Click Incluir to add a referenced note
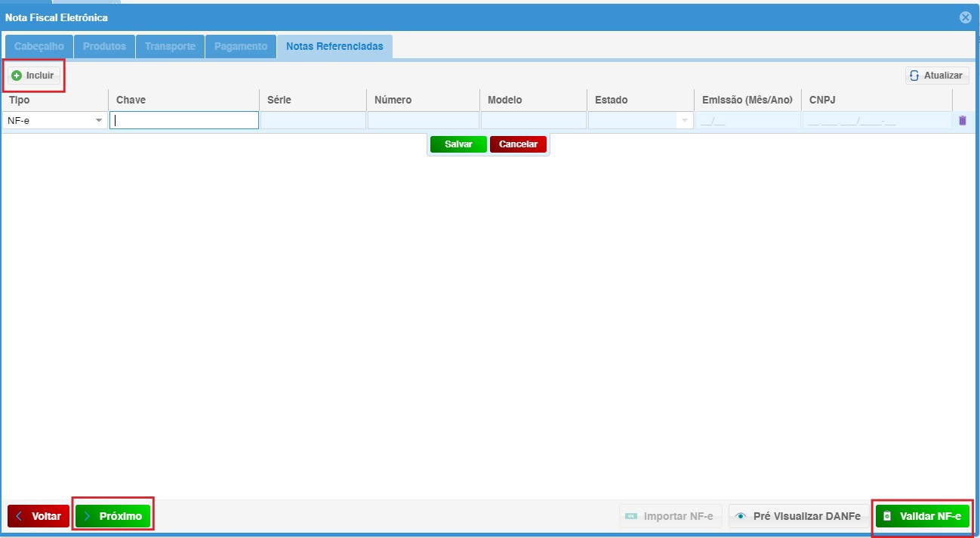This screenshot has width=980, height=538. pos(33,76)
